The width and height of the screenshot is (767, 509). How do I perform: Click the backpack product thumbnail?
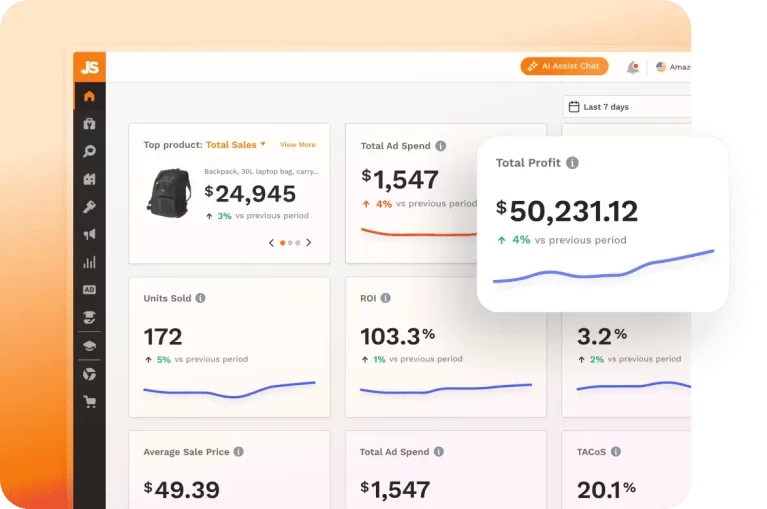point(169,192)
